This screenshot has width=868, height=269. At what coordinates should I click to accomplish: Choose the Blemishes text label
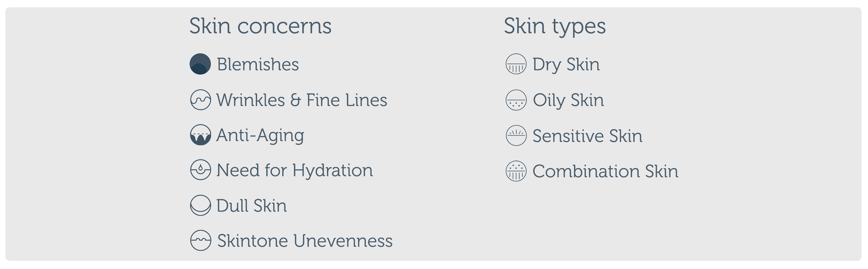point(258,65)
